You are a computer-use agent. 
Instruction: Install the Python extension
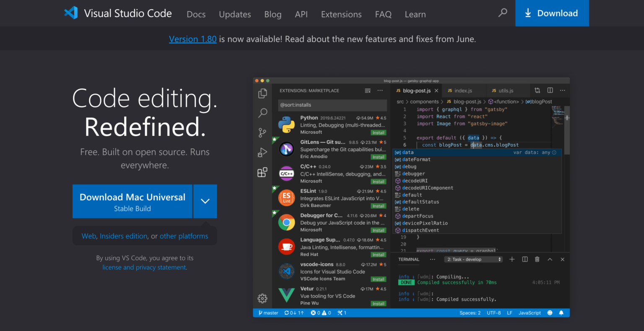click(378, 132)
